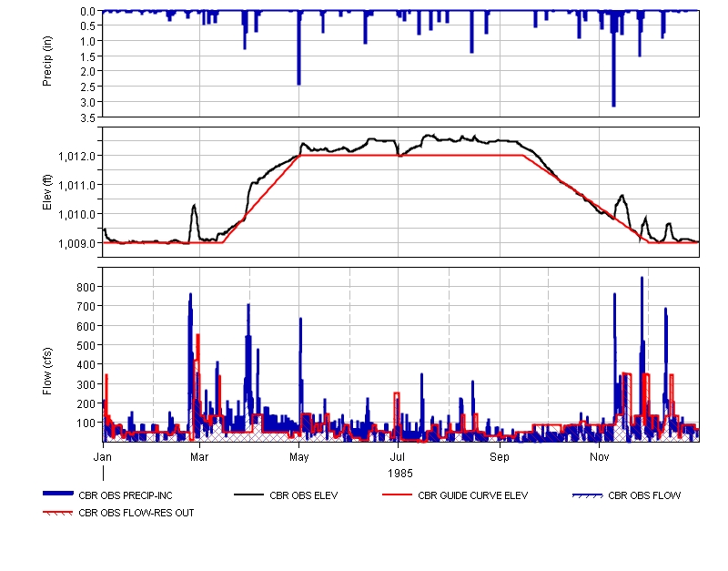This screenshot has height=571, width=728.
Task: Click the CBR OBS FLOW-RES OUT legend symbol
Action: [x=58, y=513]
